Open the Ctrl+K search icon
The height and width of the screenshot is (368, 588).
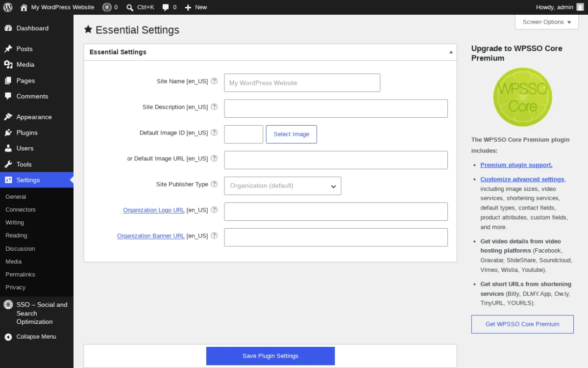[130, 7]
